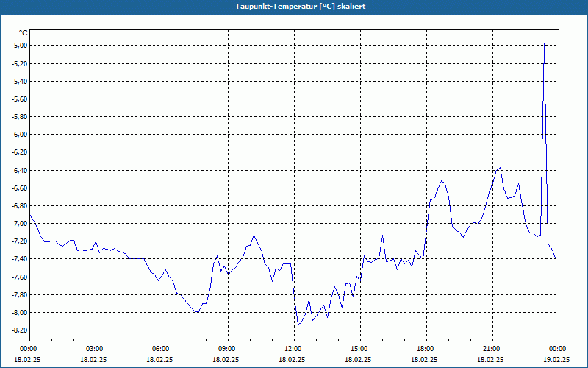Viewport: 588px width, 368px height.
Task: Click the 15:00 time axis label
Action: point(360,349)
